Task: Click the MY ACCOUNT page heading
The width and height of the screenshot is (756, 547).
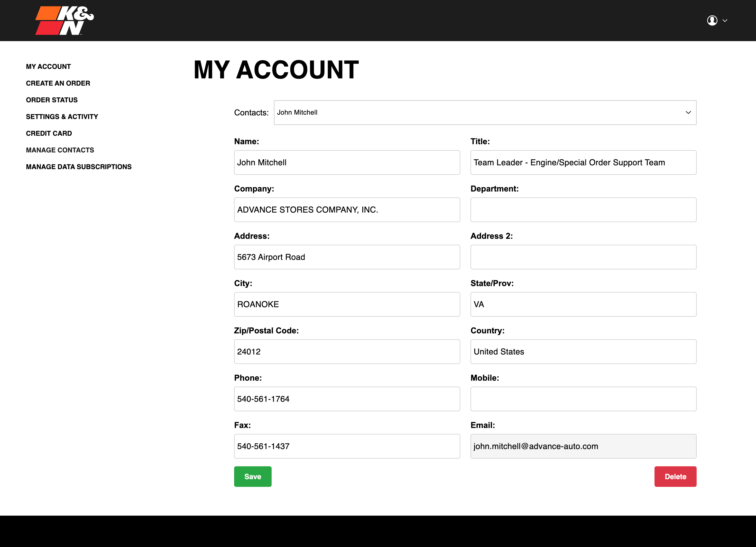Action: click(x=276, y=70)
